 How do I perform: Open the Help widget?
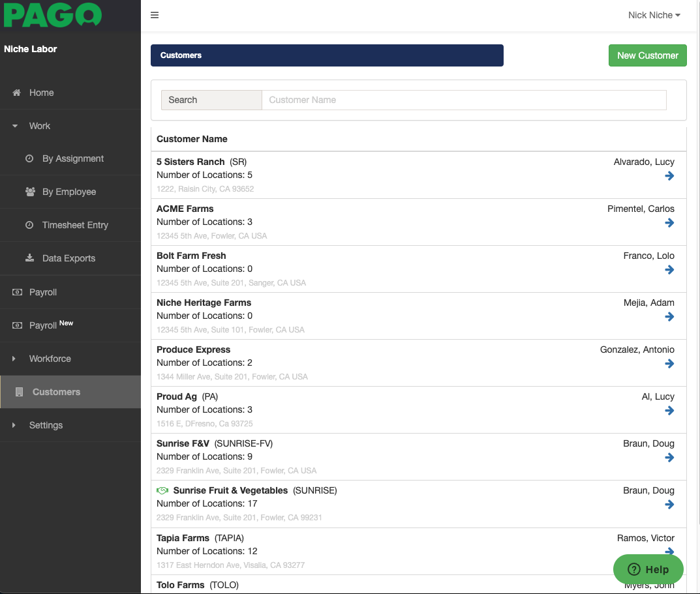pos(648,569)
